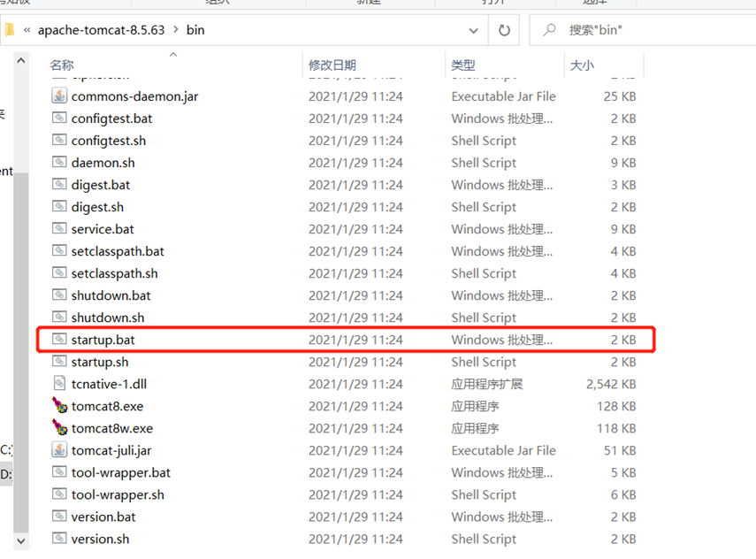Expand hidden path segments chevron «

click(27, 30)
